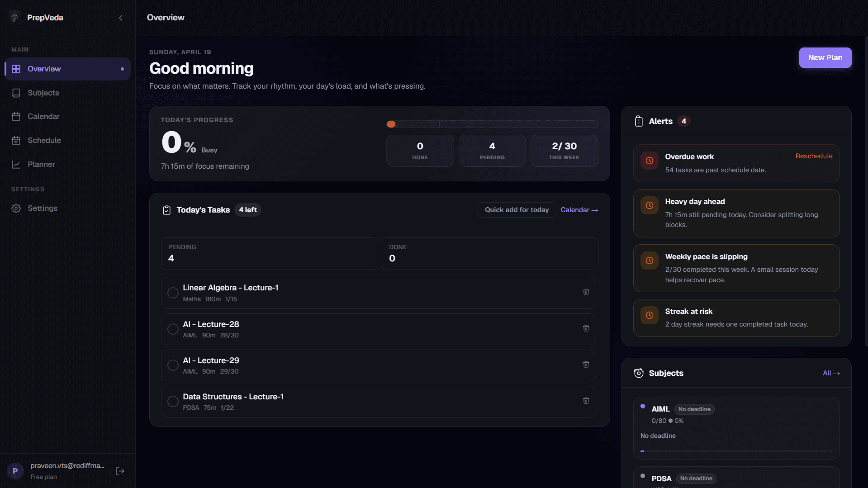
Task: Click Quick add for today
Action: tap(517, 210)
